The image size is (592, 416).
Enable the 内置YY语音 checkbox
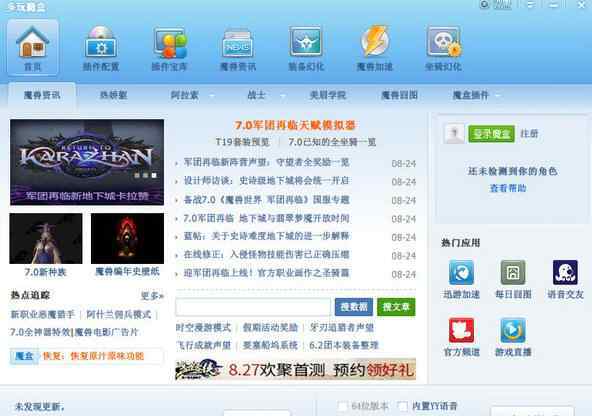(x=403, y=407)
